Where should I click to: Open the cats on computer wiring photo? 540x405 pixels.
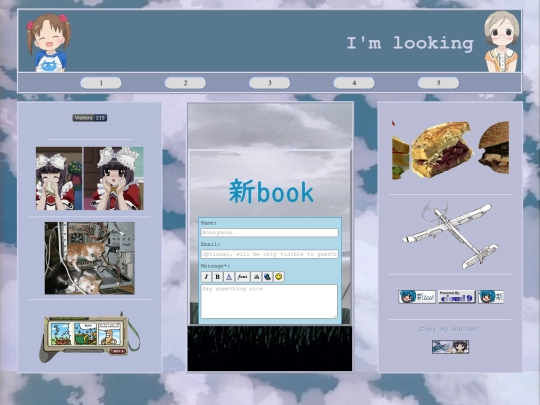pyautogui.click(x=90, y=258)
